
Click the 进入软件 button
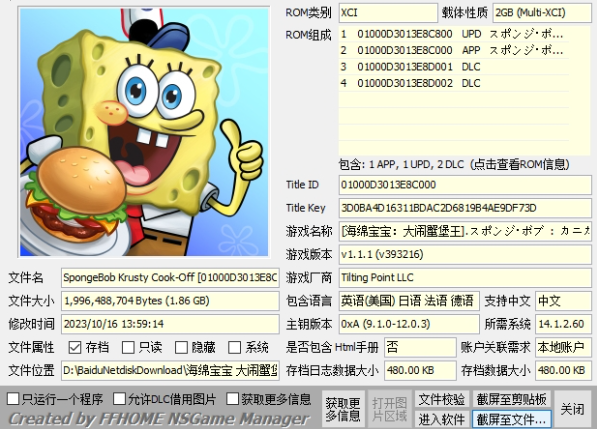click(x=442, y=419)
